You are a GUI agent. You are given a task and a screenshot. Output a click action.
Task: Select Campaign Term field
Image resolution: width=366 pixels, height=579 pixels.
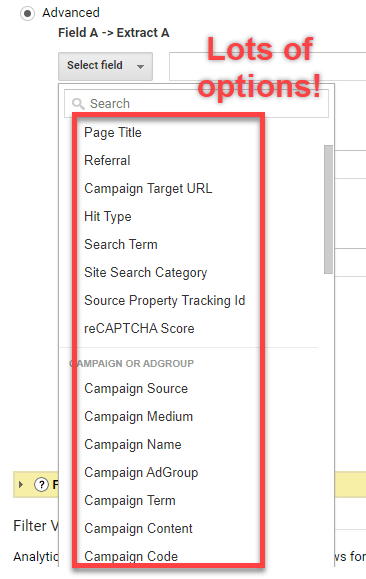130,501
